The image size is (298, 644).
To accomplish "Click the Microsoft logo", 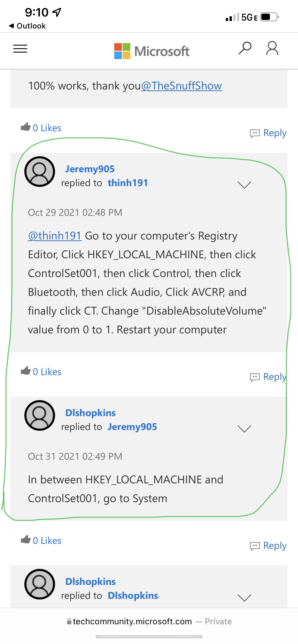I will 152,51.
